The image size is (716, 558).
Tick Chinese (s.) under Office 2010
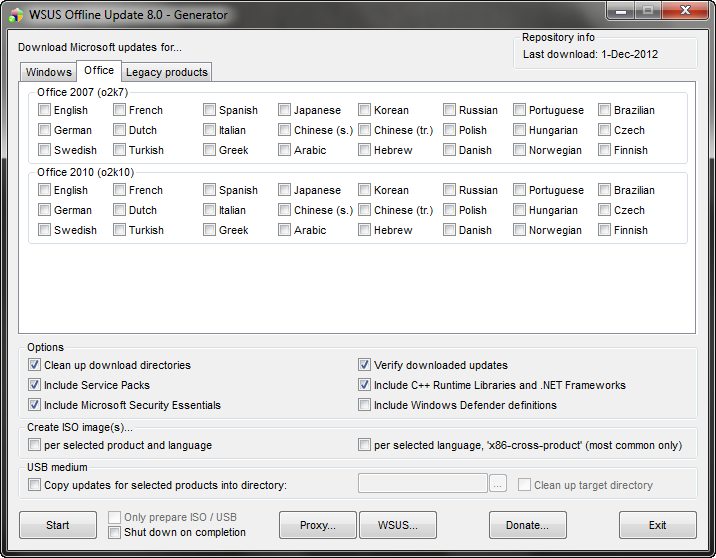click(x=284, y=210)
